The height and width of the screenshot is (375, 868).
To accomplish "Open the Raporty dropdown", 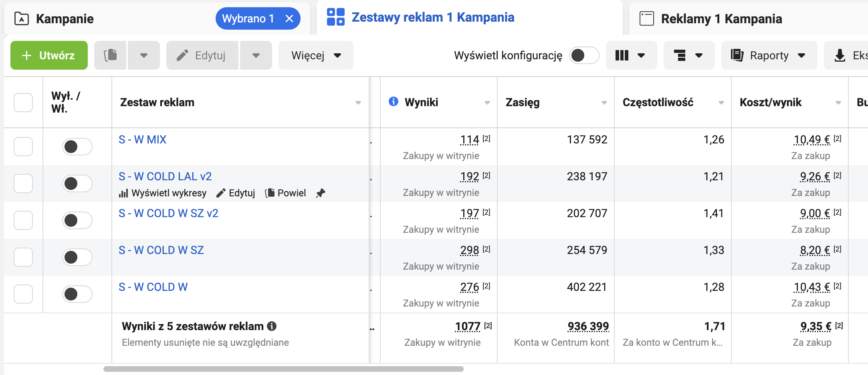I will pos(769,55).
